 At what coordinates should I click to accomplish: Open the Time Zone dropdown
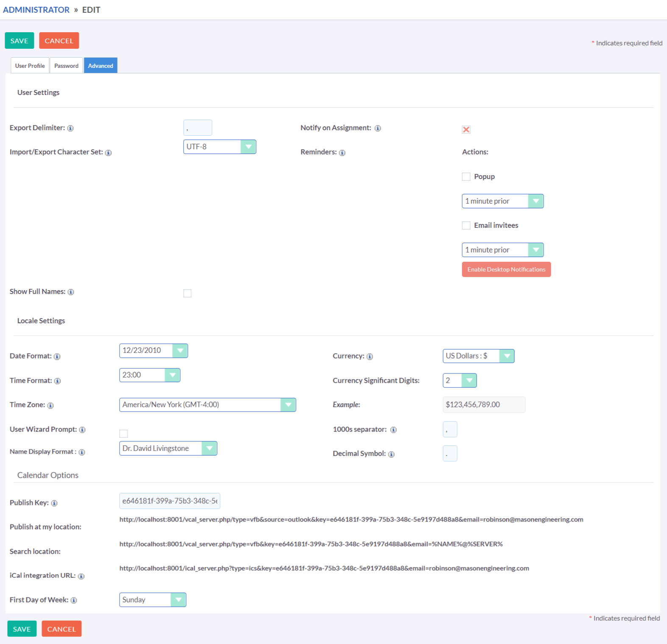coord(207,405)
